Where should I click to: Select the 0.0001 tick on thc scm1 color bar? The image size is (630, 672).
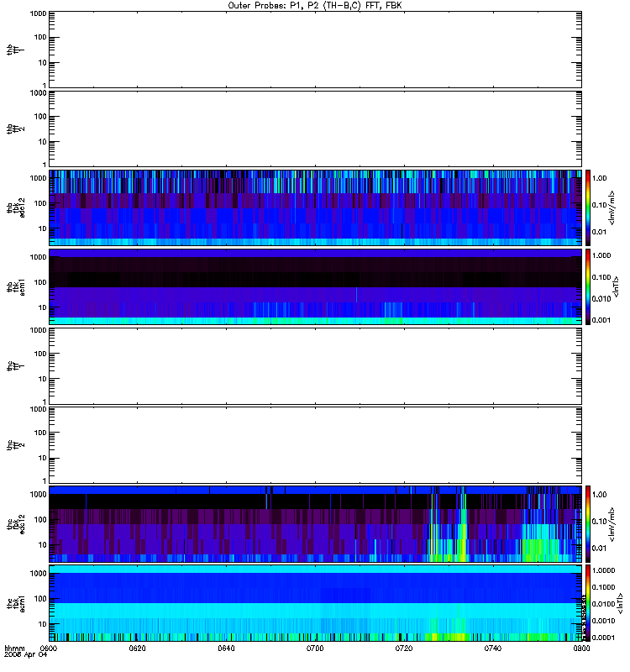point(604,638)
